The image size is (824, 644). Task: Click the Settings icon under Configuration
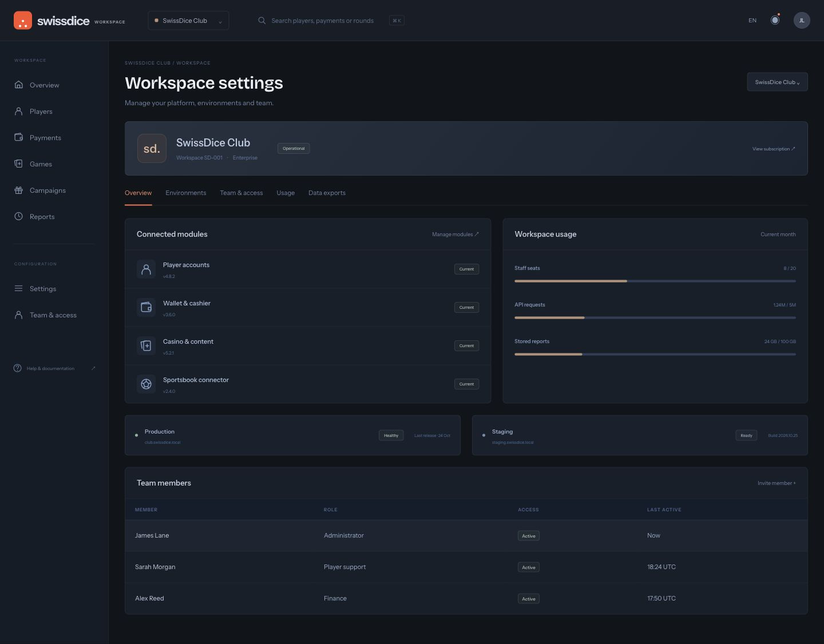point(19,289)
